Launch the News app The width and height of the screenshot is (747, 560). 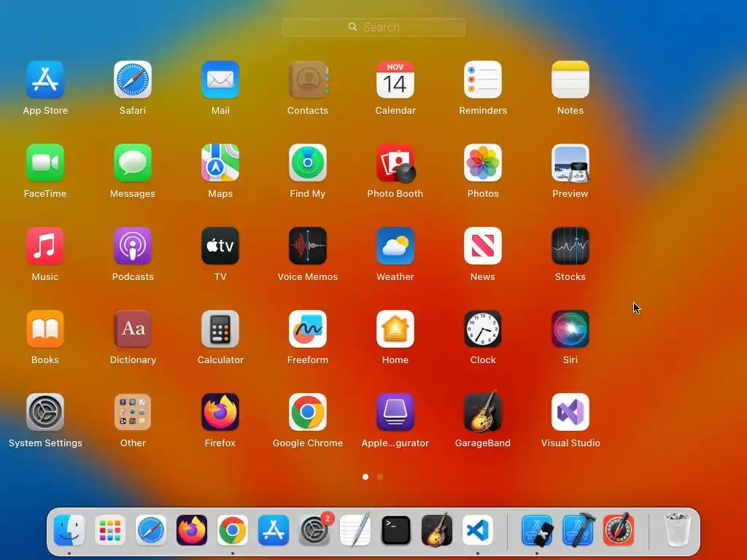point(483,246)
